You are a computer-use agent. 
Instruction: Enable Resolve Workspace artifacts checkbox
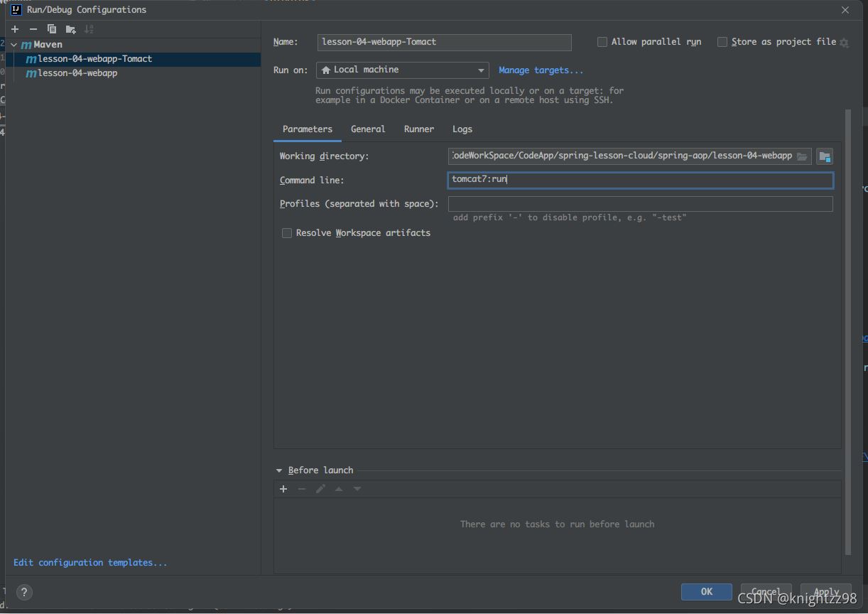[x=287, y=233]
